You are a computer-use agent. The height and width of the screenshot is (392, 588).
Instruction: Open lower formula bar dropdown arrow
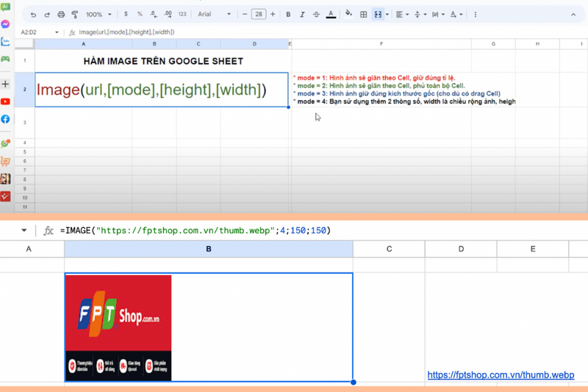point(24,230)
